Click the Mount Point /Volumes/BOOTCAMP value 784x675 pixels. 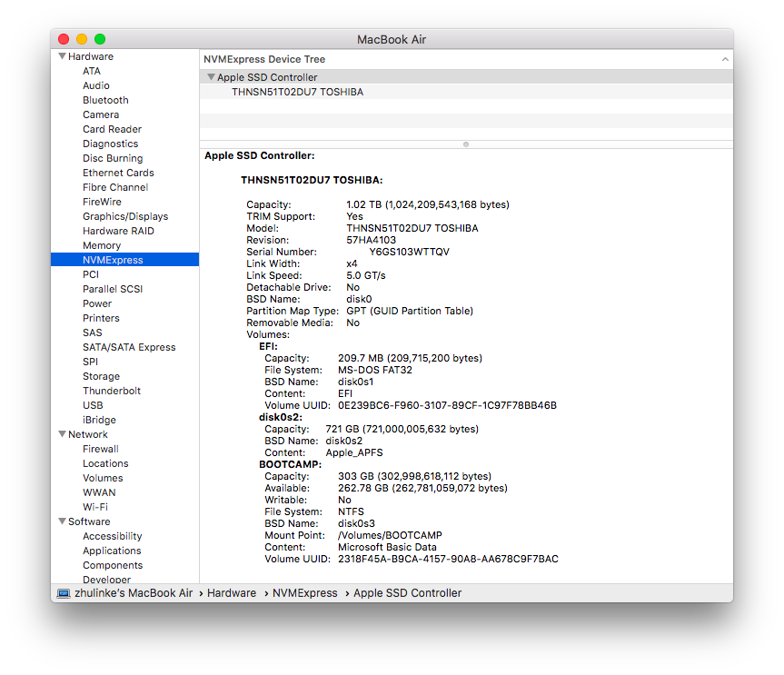click(390, 535)
